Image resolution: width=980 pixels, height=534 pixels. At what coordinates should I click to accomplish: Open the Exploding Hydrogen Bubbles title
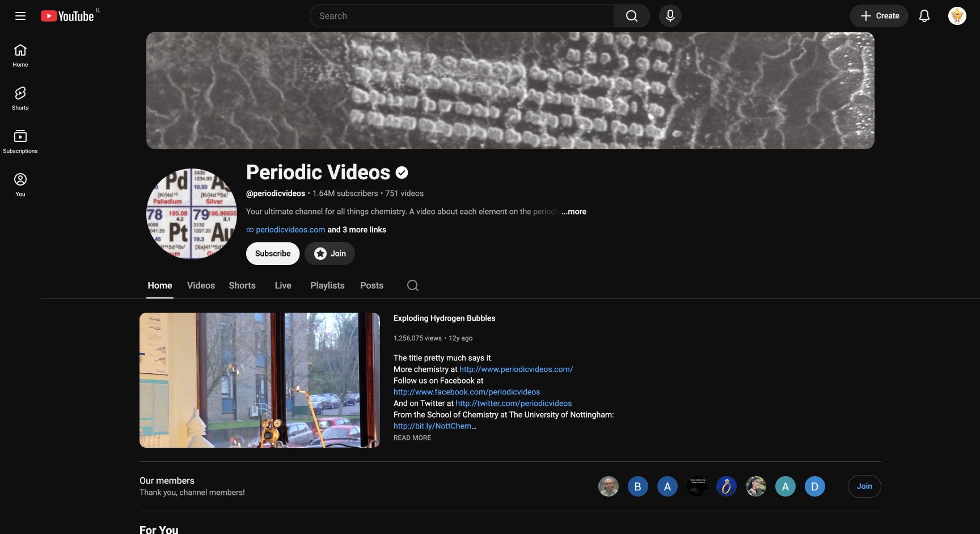click(x=445, y=318)
